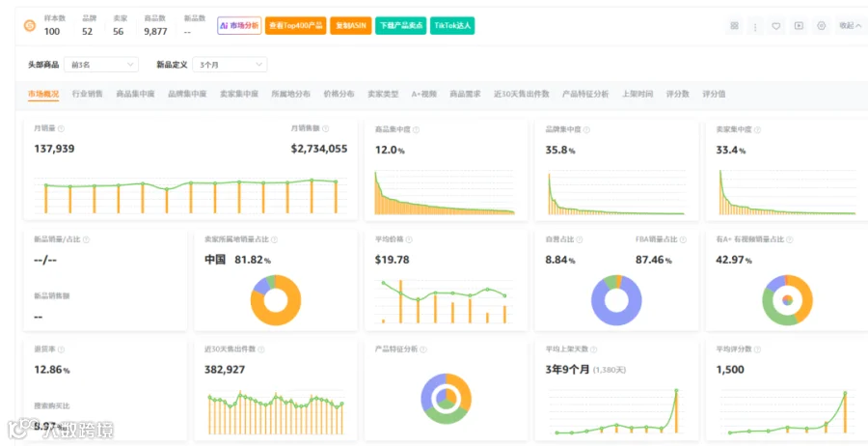Open the 头部商品 前3名 dropdown

[x=100, y=65]
